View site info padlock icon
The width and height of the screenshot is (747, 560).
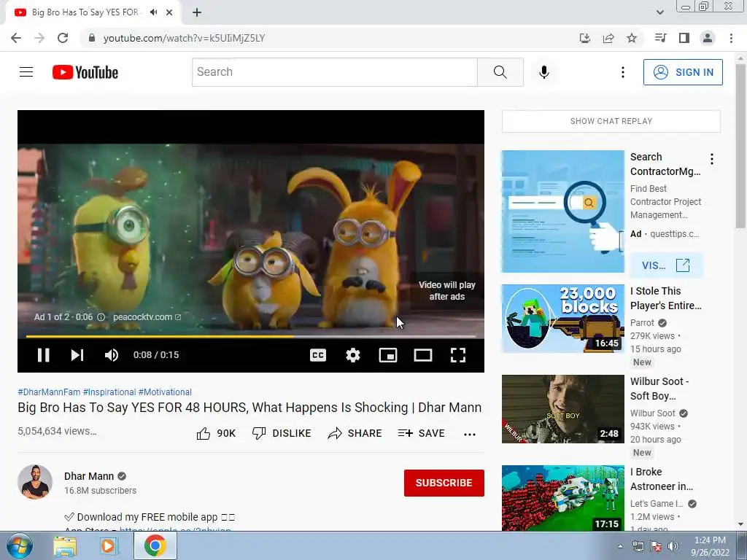point(92,38)
